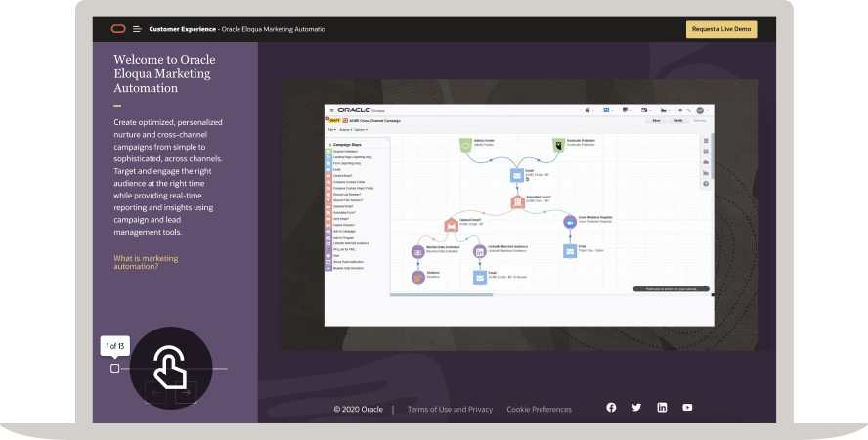Open the YouTube icon in footer
Viewport: 868px width, 440px height.
[687, 408]
